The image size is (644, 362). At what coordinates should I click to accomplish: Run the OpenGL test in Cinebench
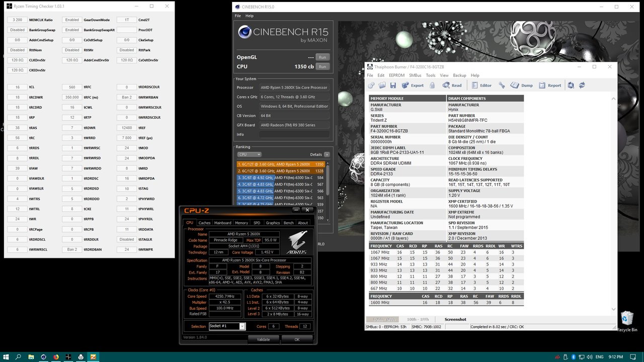tap(322, 57)
